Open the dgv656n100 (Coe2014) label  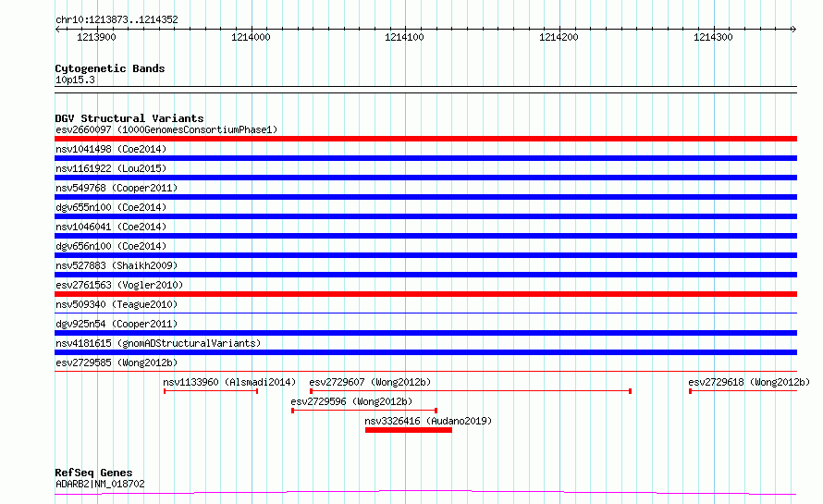coord(111,246)
